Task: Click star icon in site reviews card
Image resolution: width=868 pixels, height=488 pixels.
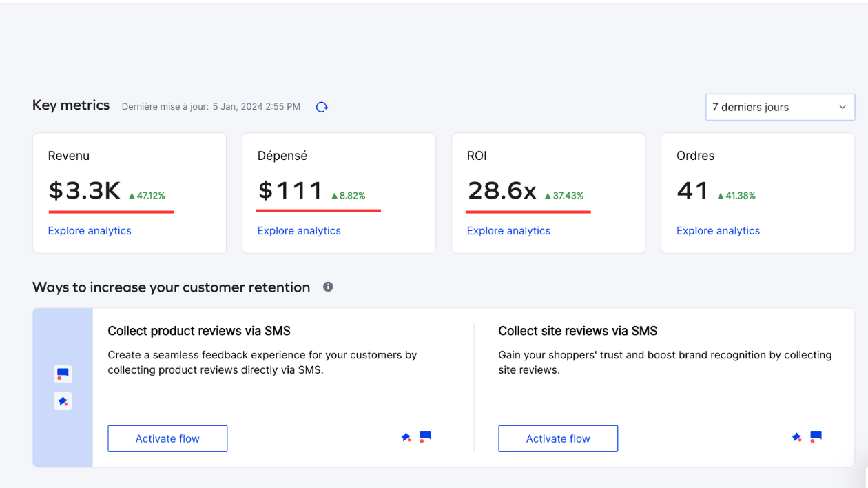Action: point(797,437)
